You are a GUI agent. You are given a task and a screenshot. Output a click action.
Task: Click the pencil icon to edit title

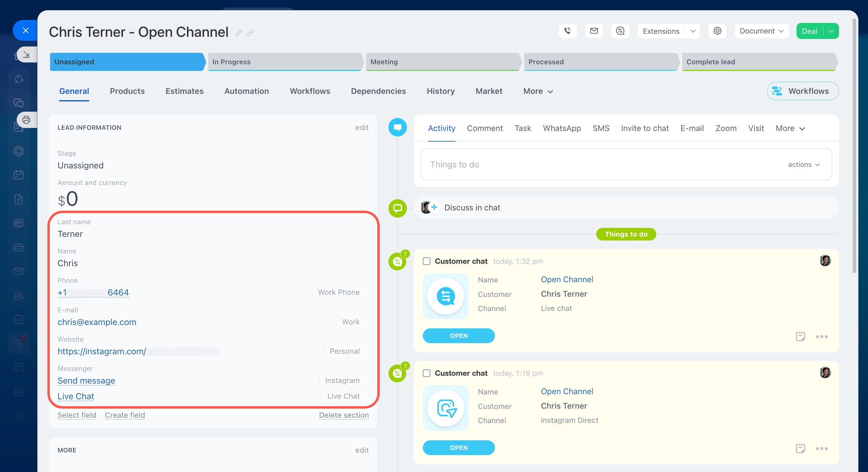pos(239,33)
